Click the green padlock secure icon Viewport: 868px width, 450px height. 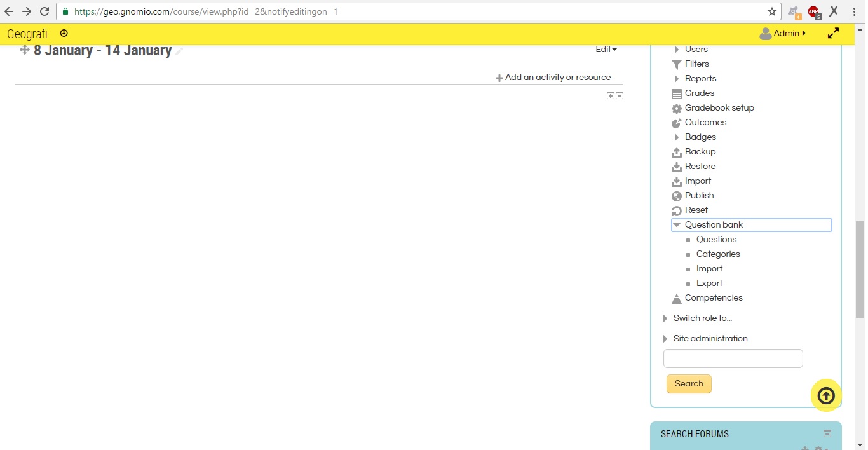coord(65,11)
